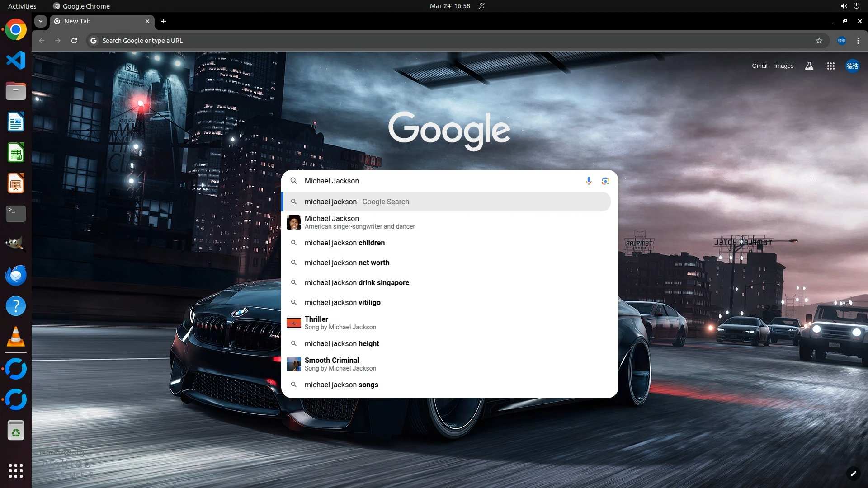Screen dimensions: 868x488
Task: Open the Activities overview
Action: click(22, 6)
